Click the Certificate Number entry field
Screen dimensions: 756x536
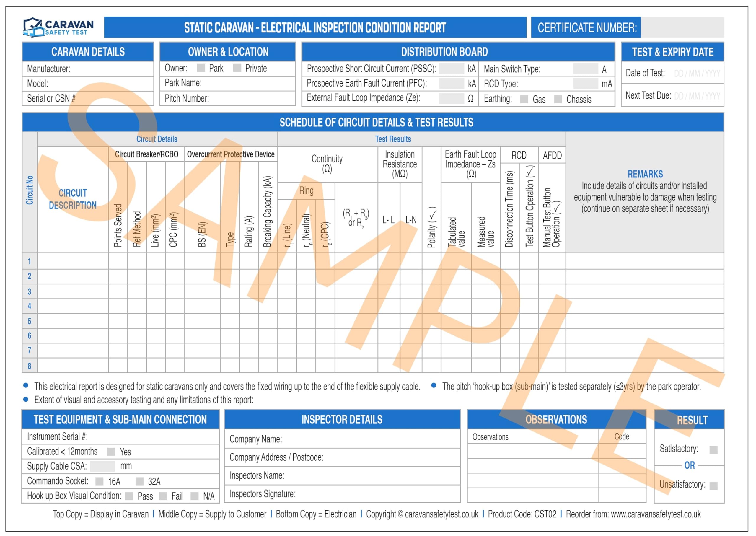tap(682, 27)
